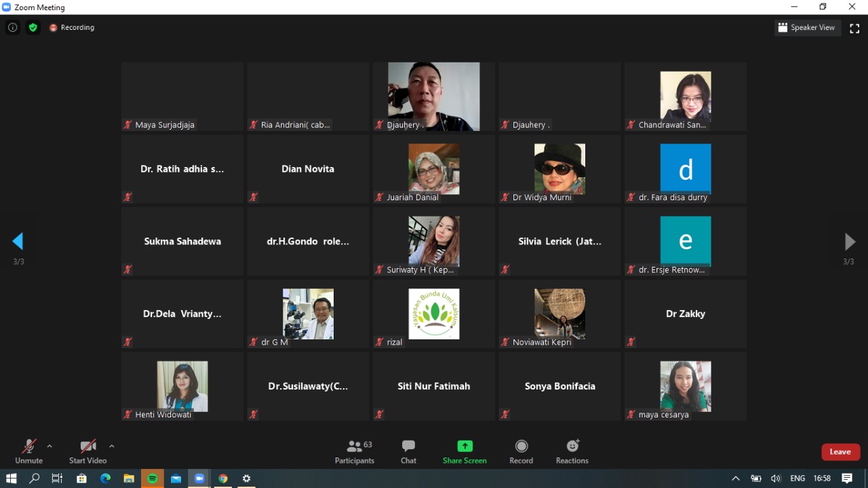Image resolution: width=868 pixels, height=488 pixels.
Task: Click the Record button in toolbar
Action: [521, 451]
